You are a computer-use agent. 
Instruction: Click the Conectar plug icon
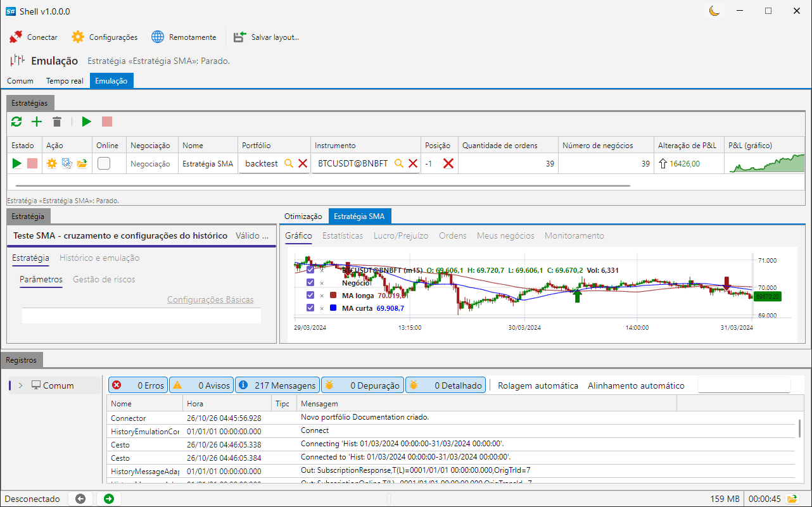point(16,37)
